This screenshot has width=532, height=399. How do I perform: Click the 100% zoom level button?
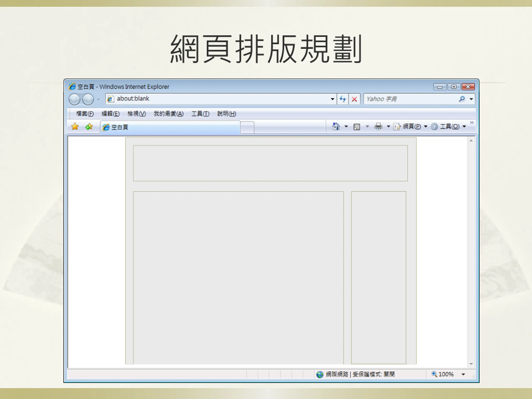pyautogui.click(x=442, y=374)
